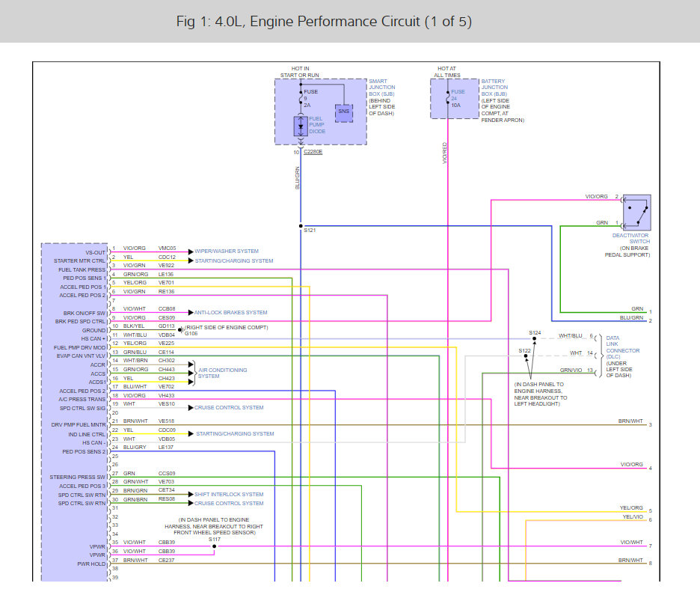
Task: Click the G106 ground symbol
Action: point(181,330)
